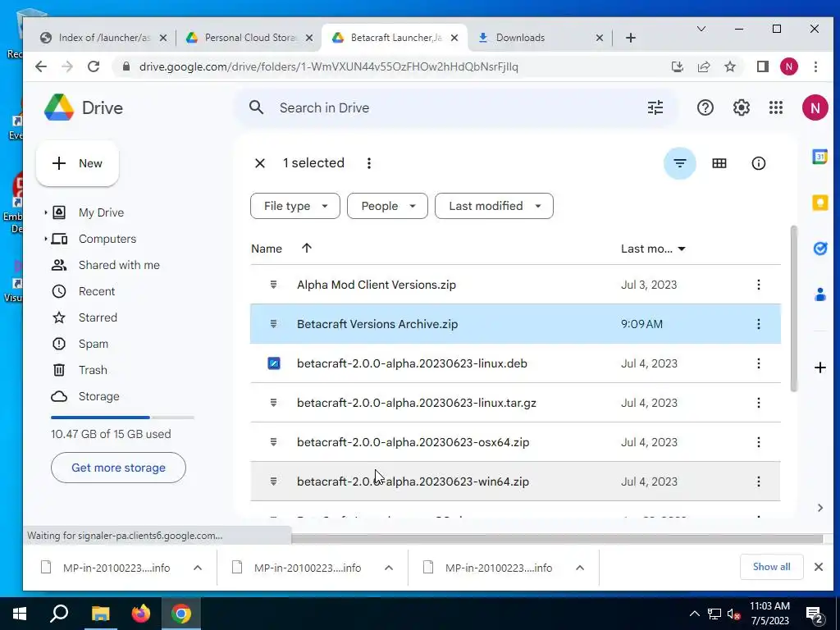Expand options for first MP-in download item
The height and width of the screenshot is (630, 840).
coord(197,568)
